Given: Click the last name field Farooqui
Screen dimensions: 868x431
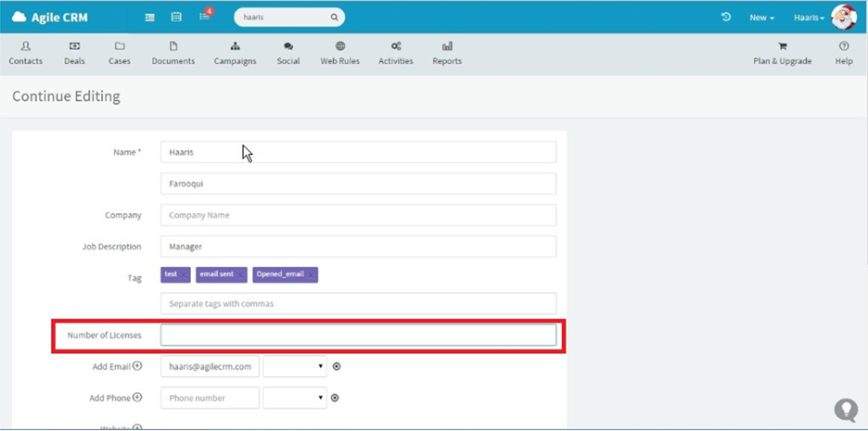Looking at the screenshot, I should (358, 184).
